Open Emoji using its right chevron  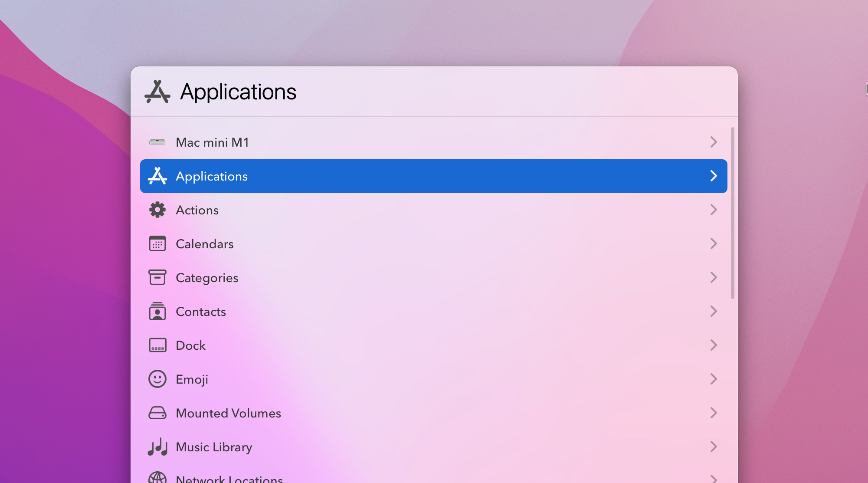point(713,379)
